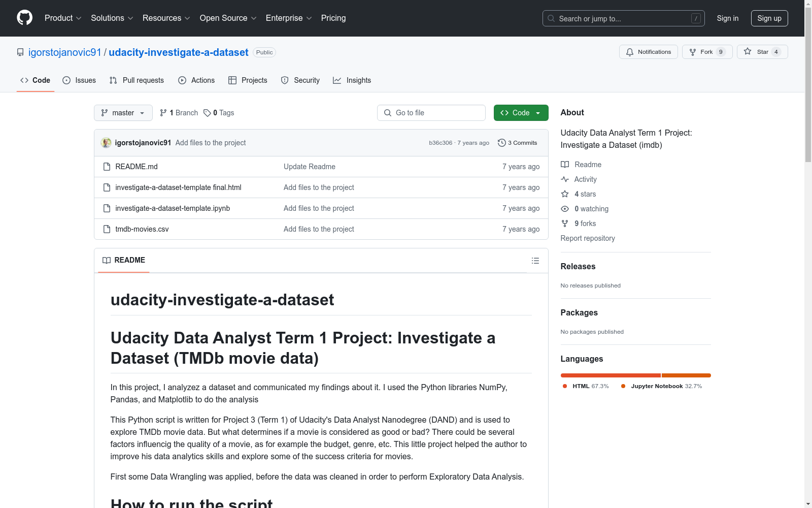The width and height of the screenshot is (812, 508).
Task: Open the Pull requests tab
Action: click(x=137, y=80)
